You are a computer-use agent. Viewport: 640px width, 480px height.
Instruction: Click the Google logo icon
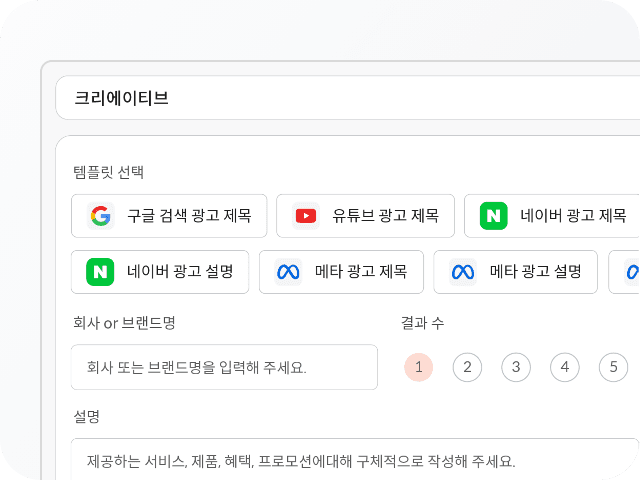click(100, 216)
